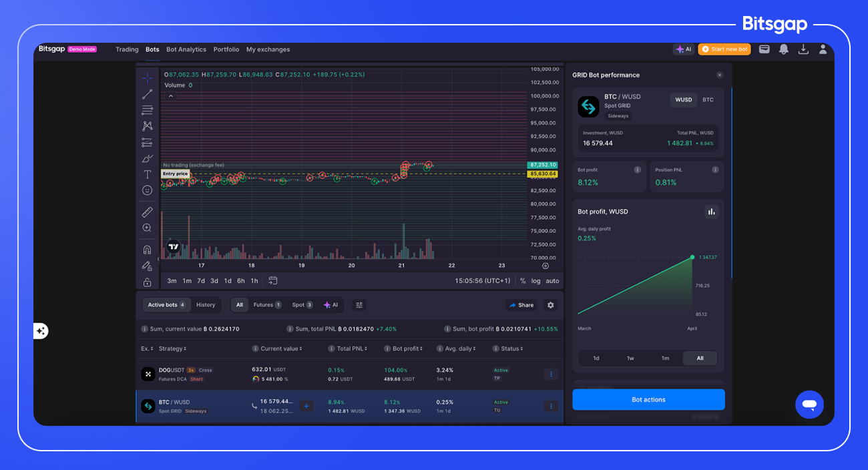Go to Bot Analytics
868x470 pixels.
[x=186, y=49]
